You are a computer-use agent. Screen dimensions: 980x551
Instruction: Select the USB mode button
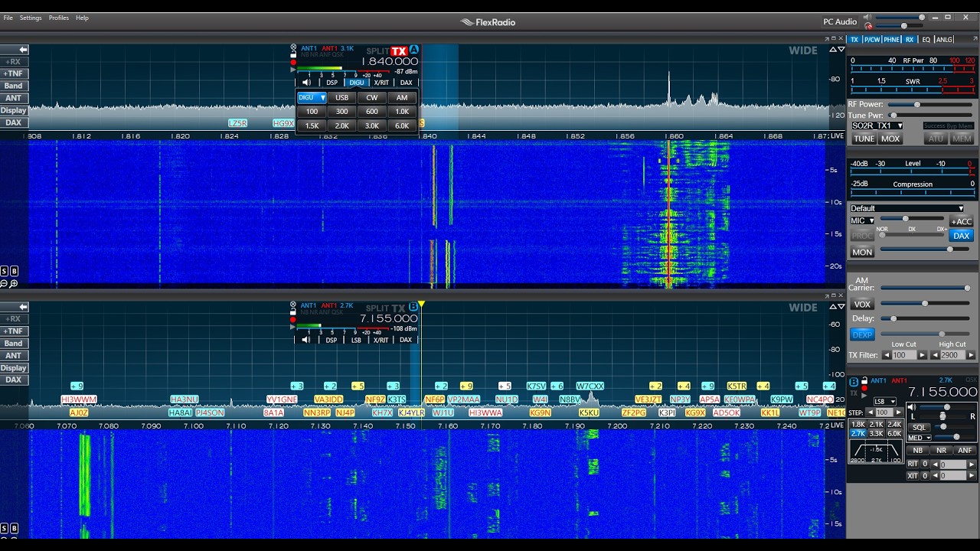341,98
